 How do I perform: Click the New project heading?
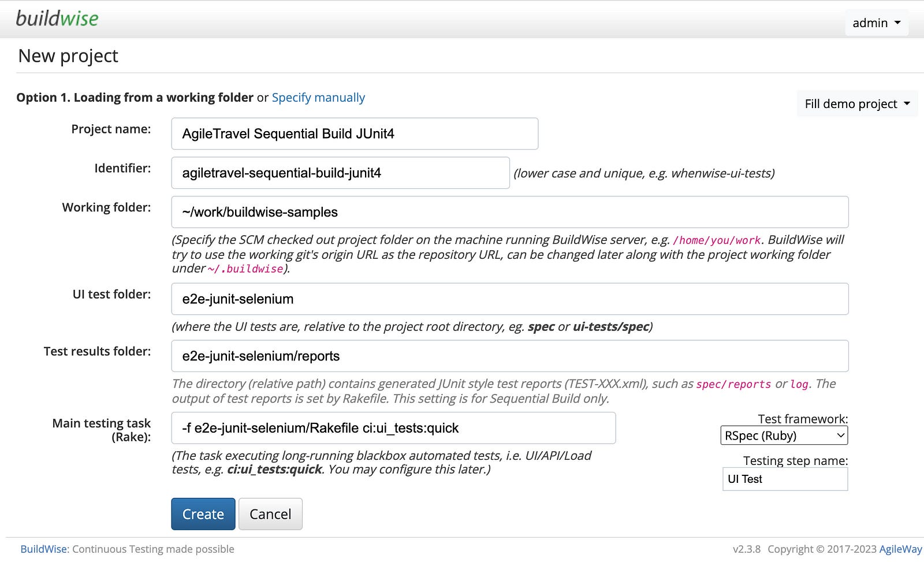[68, 56]
